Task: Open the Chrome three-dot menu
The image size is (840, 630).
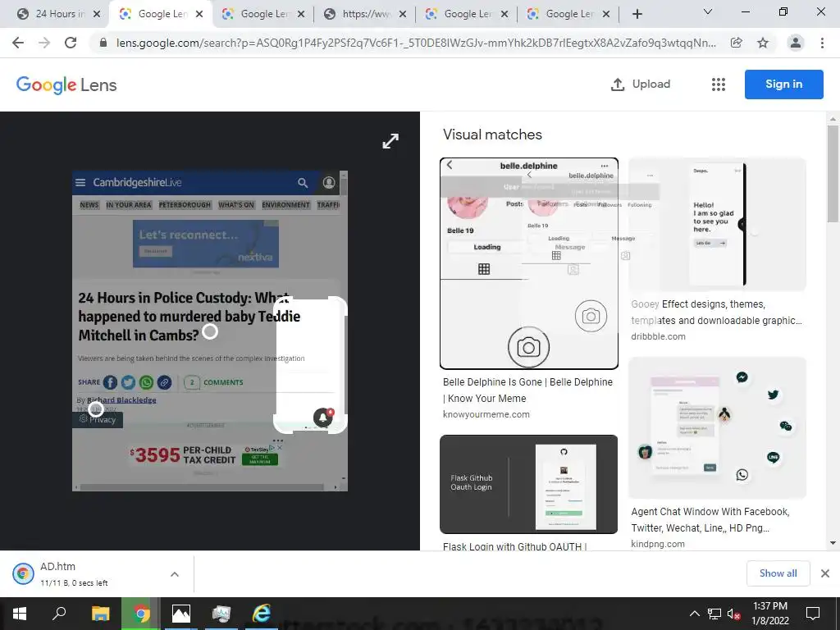Action: (822, 43)
